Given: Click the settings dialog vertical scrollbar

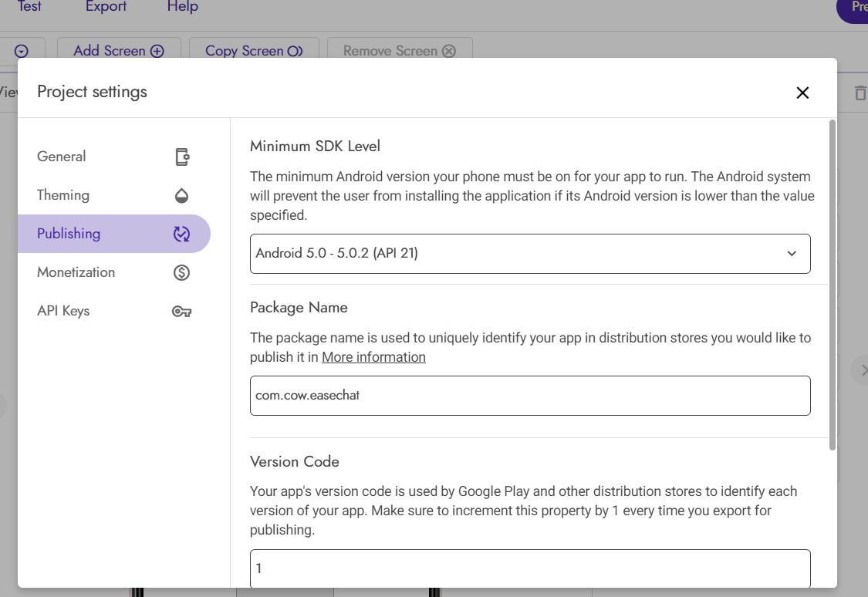Looking at the screenshot, I should tap(832, 284).
